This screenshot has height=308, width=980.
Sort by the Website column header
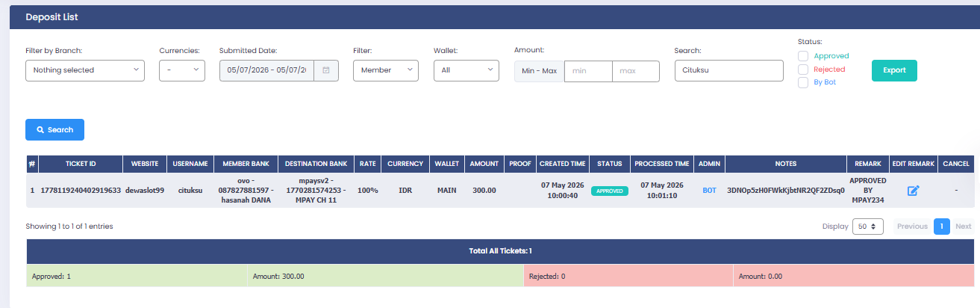[145, 164]
